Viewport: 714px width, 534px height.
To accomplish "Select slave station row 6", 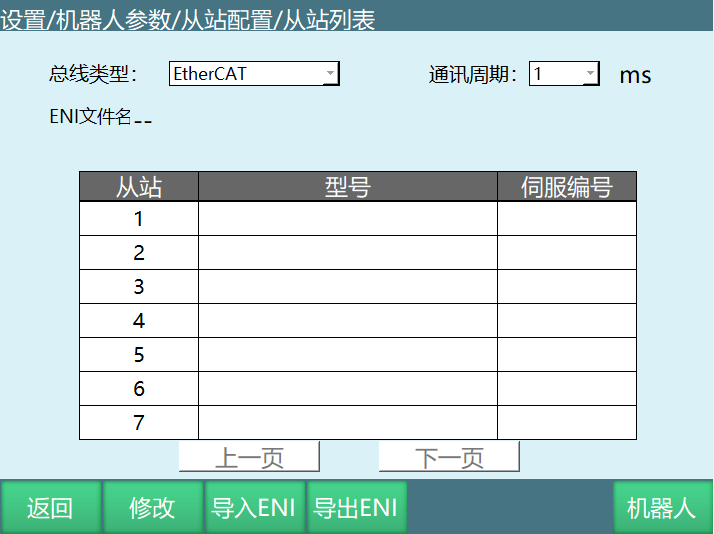I will pos(139,389).
